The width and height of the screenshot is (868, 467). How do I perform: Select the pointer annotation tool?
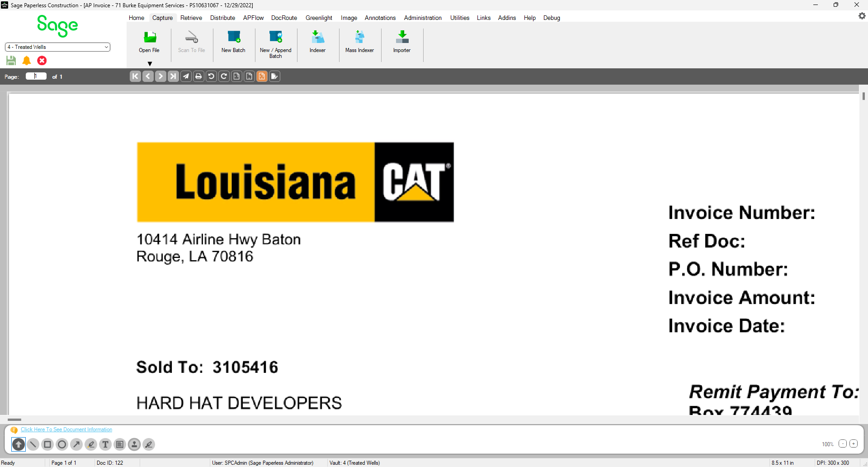click(19, 444)
